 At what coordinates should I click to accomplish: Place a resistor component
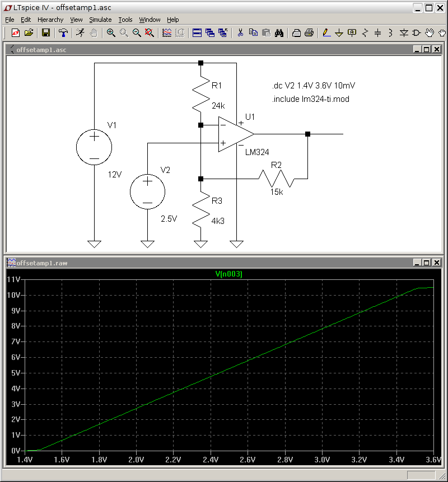365,32
